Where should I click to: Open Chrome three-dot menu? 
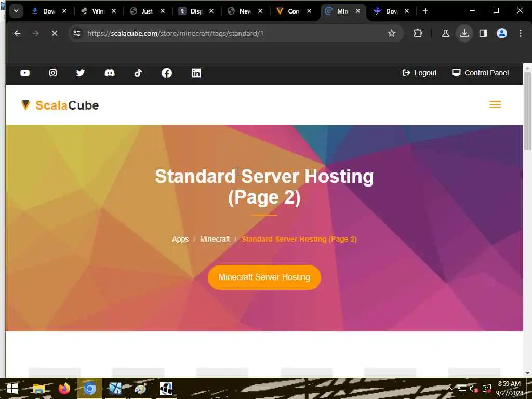(x=520, y=33)
